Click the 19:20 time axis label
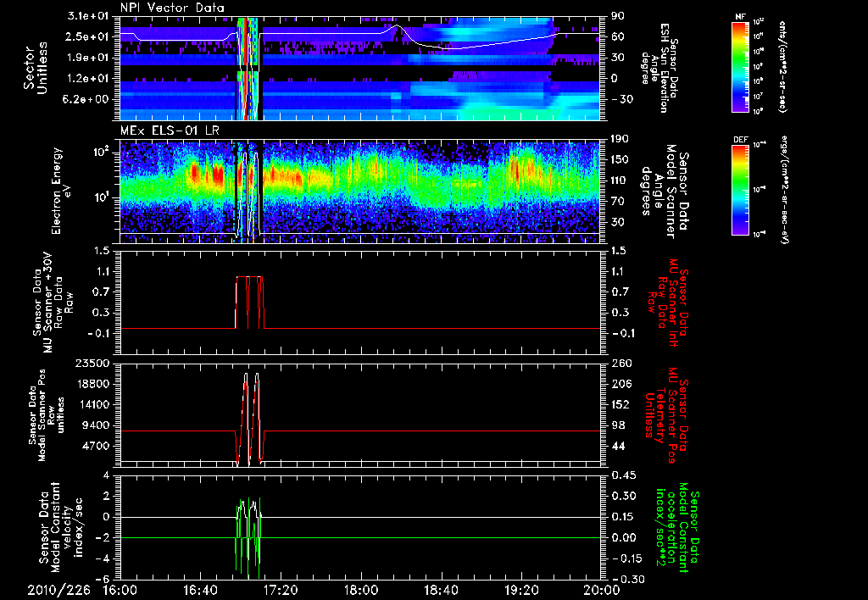Screen dimensions: 868x600 pos(520,589)
